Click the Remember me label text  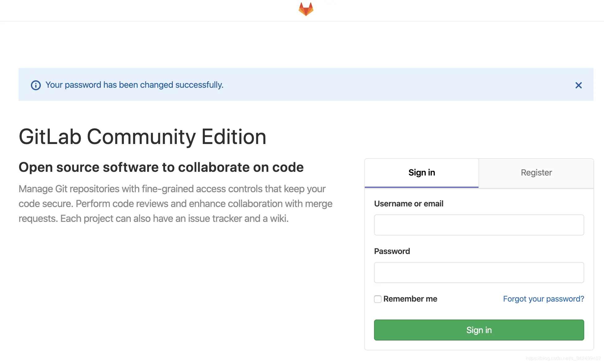coord(410,299)
